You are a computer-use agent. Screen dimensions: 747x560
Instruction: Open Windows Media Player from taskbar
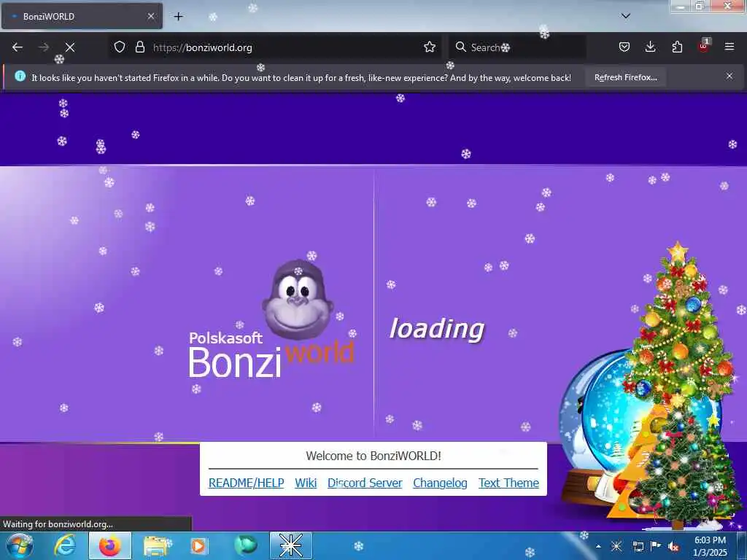tap(198, 545)
